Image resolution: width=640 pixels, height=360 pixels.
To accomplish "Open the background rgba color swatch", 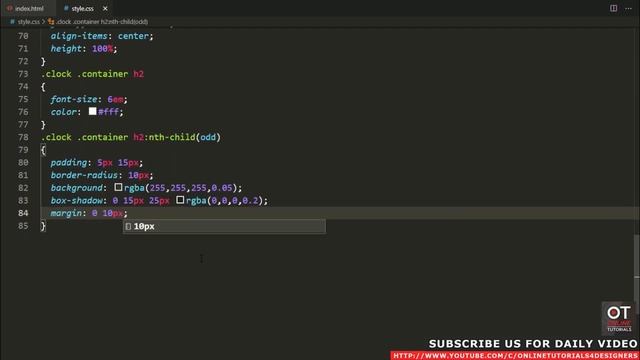I will click(118, 187).
